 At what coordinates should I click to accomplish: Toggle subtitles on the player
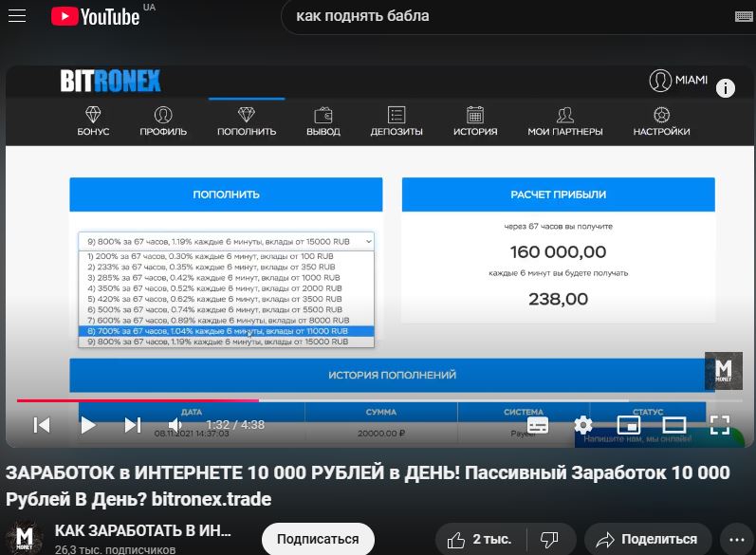[x=538, y=425]
